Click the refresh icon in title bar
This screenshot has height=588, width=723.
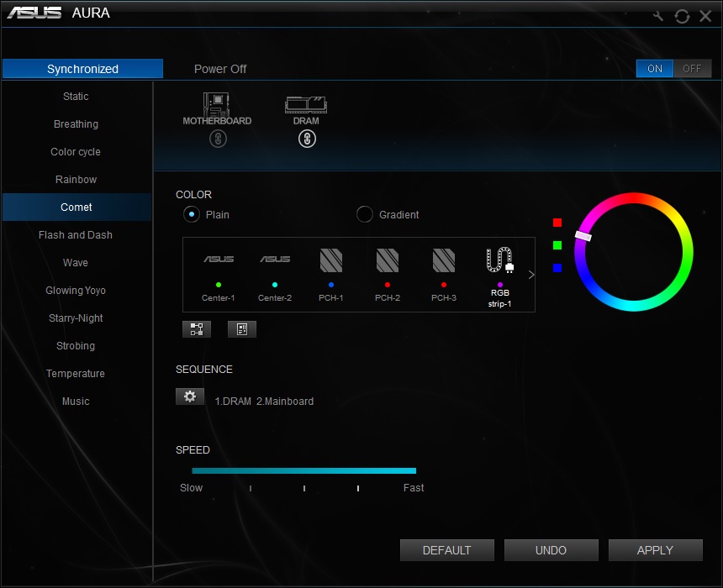coord(682,17)
